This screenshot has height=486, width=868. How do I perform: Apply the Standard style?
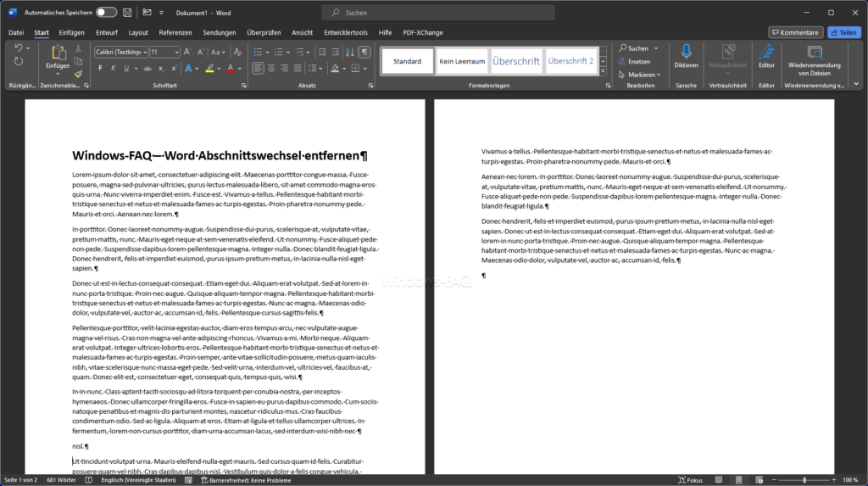point(407,61)
